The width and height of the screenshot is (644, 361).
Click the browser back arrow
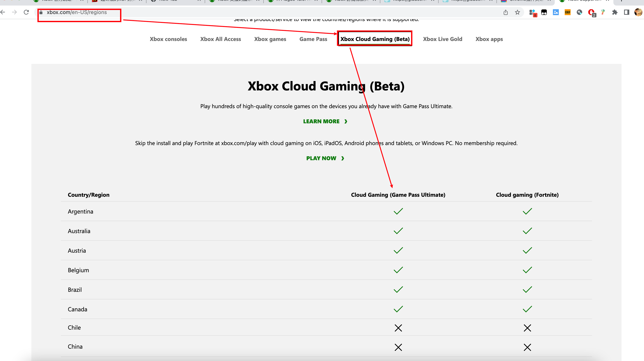(3, 12)
